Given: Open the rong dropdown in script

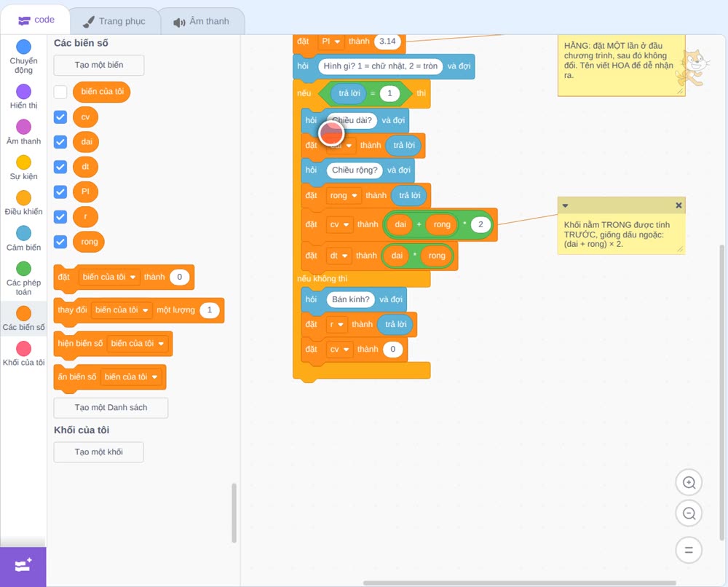Looking at the screenshot, I should click(343, 195).
